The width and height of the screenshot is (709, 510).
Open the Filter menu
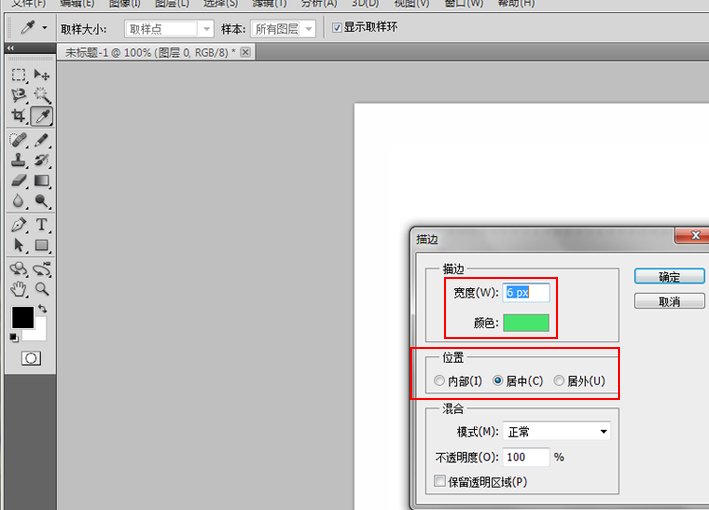[269, 4]
